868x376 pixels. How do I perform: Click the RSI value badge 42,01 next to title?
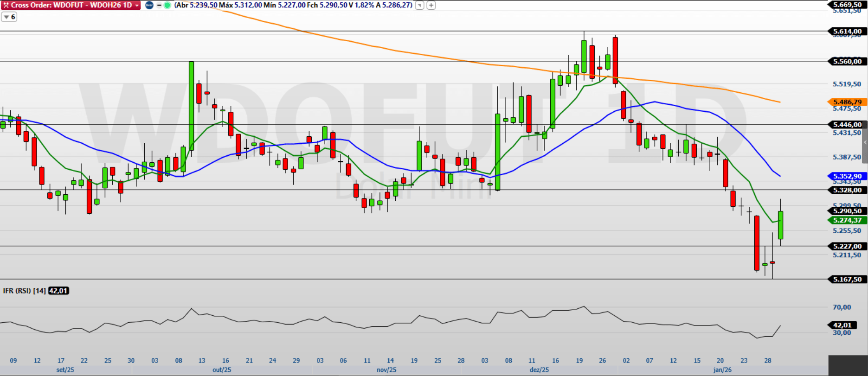pyautogui.click(x=58, y=291)
